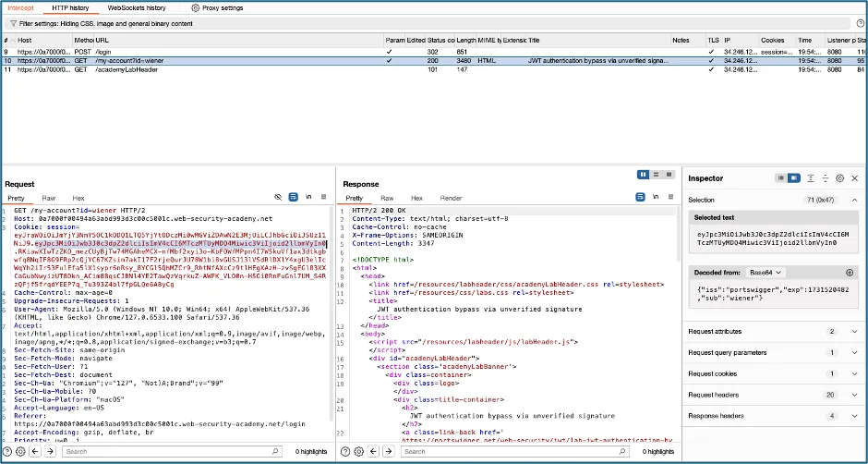Toggle word wrap in Request panel

294,198
